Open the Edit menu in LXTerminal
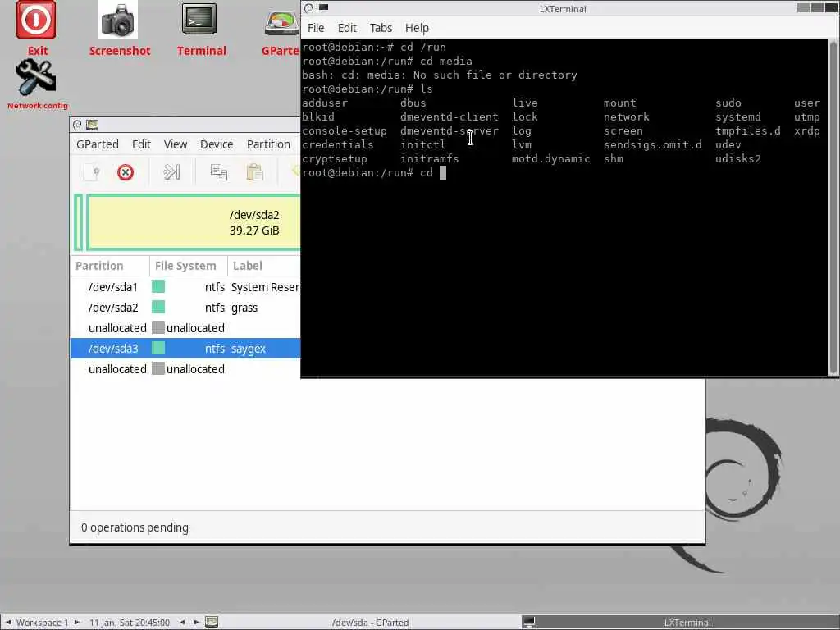The height and width of the screenshot is (630, 840). pyautogui.click(x=347, y=28)
